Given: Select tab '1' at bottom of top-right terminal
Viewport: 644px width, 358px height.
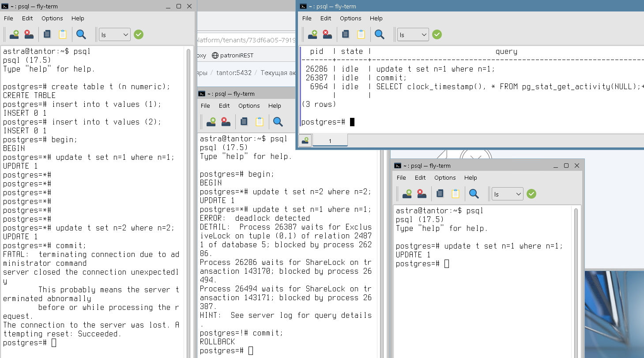Looking at the screenshot, I should [x=330, y=141].
